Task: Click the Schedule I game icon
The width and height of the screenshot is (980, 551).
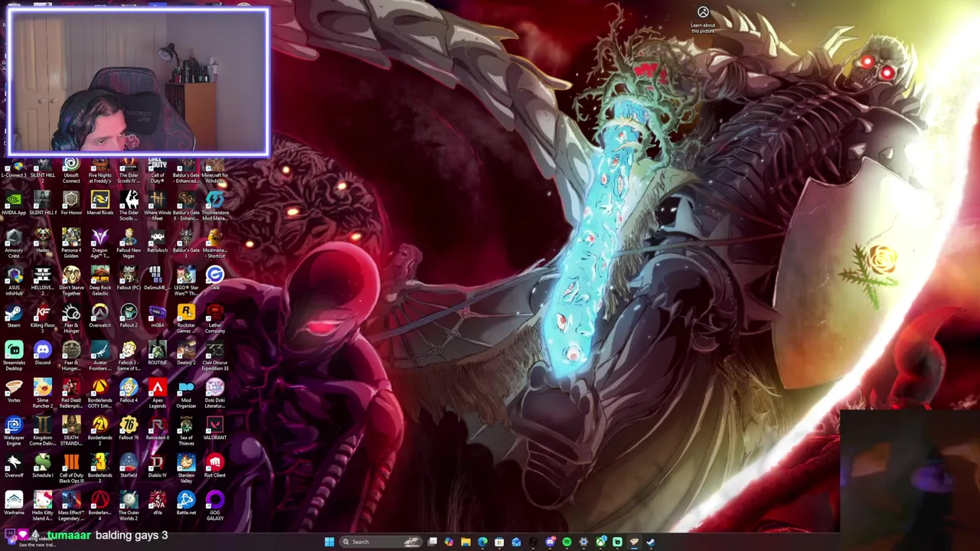Action: (x=42, y=466)
